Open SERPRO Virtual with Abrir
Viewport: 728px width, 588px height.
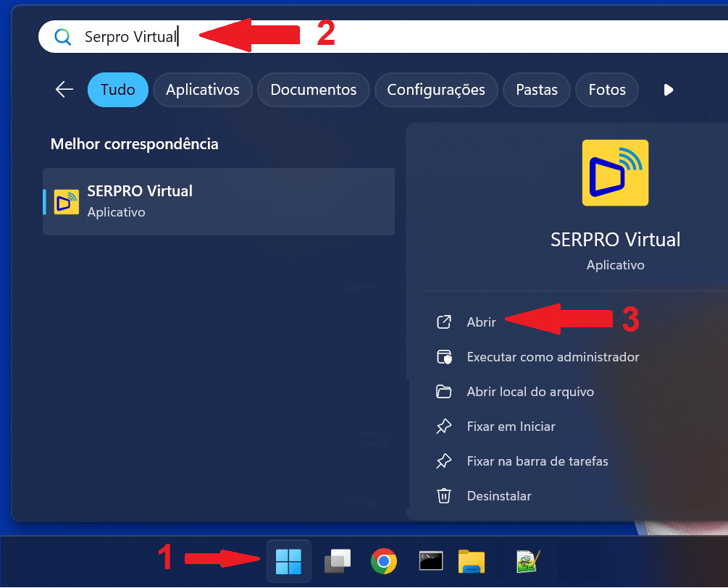click(481, 322)
